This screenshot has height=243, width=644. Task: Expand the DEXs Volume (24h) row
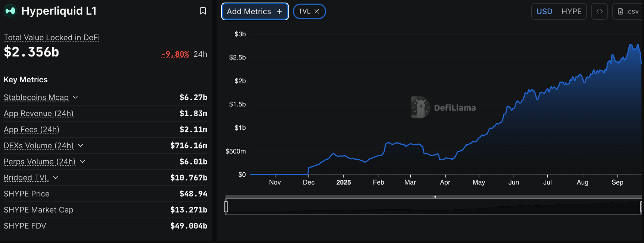pos(81,145)
